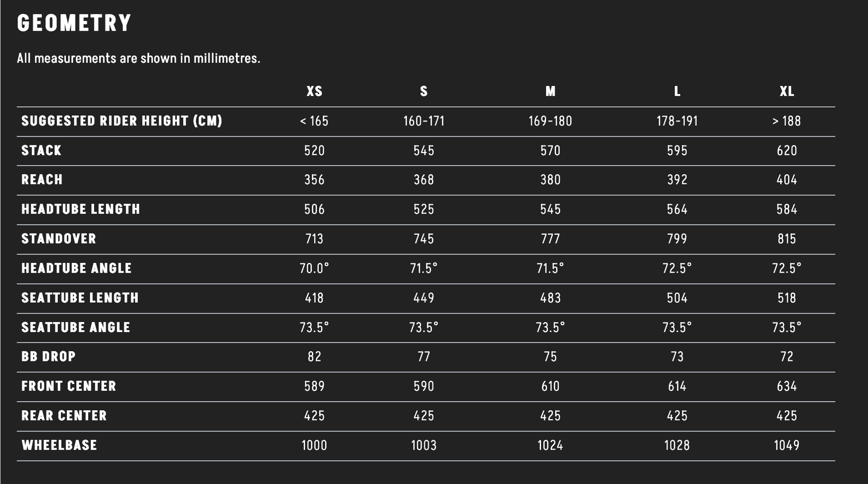Click the millimetres measurement note text
This screenshot has height=484, width=868.
click(138, 58)
